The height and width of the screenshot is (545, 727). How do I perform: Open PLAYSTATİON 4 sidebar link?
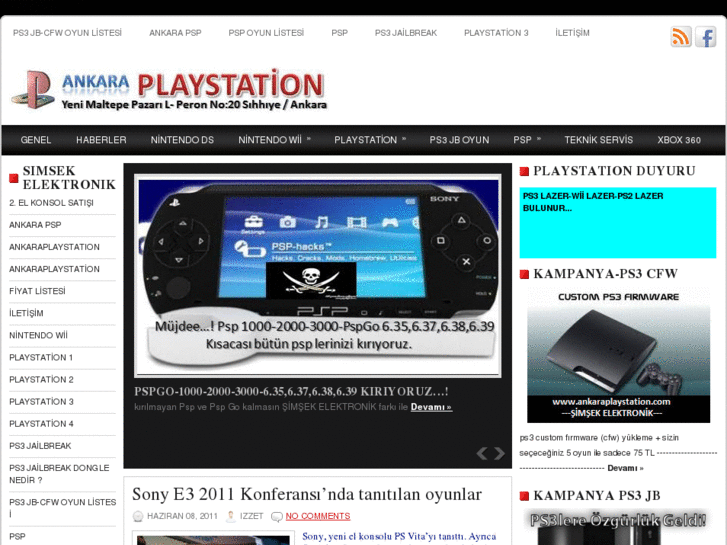tap(41, 424)
